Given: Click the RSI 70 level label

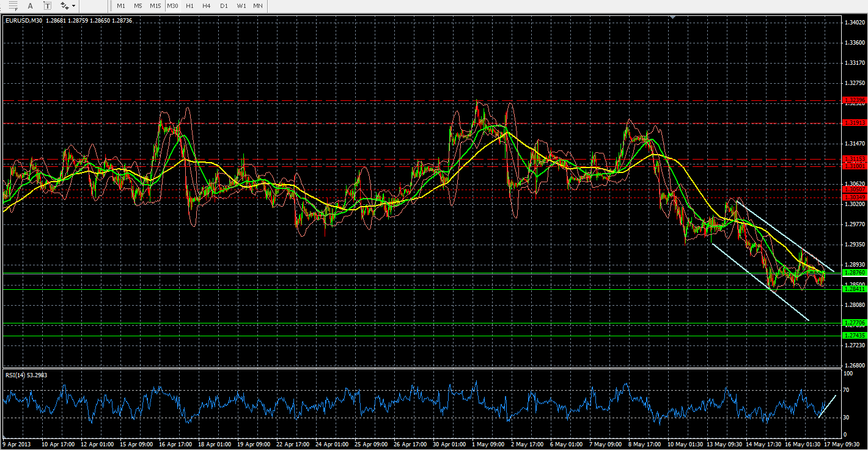Looking at the screenshot, I should 847,389.
